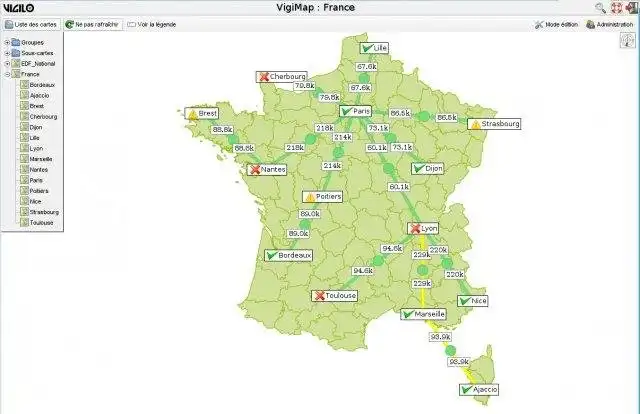Click the Cherbourg error node on map

coord(282,77)
